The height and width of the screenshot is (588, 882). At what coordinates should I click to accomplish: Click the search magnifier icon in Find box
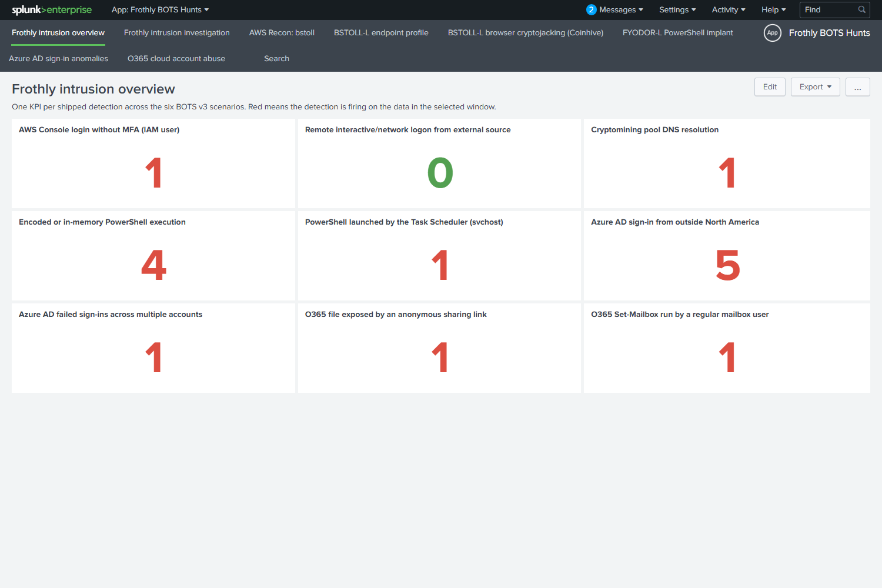862,9
